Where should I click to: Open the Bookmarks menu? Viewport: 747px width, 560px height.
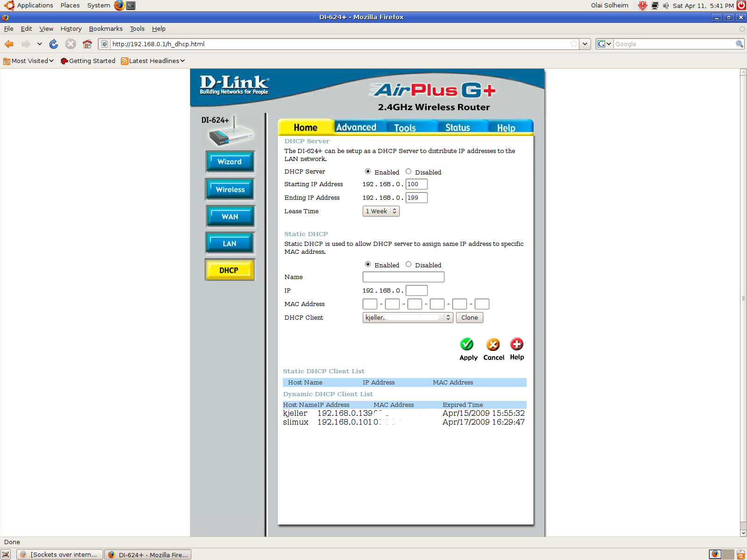106,28
